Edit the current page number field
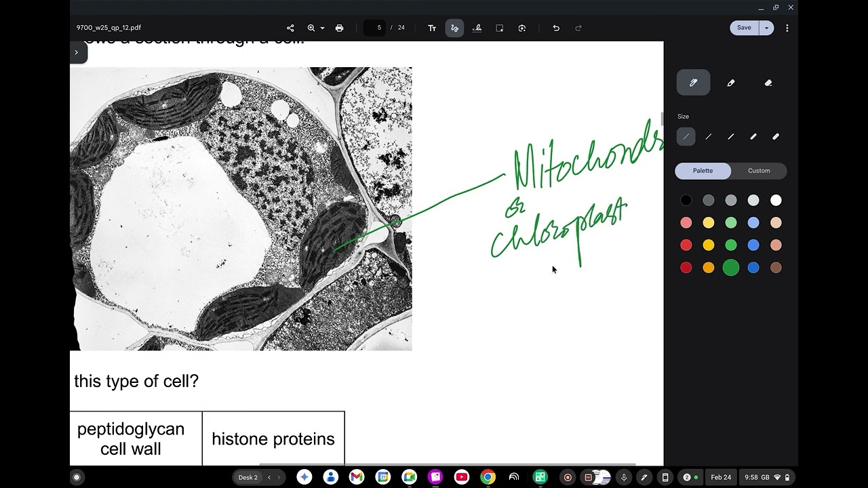 [375, 28]
